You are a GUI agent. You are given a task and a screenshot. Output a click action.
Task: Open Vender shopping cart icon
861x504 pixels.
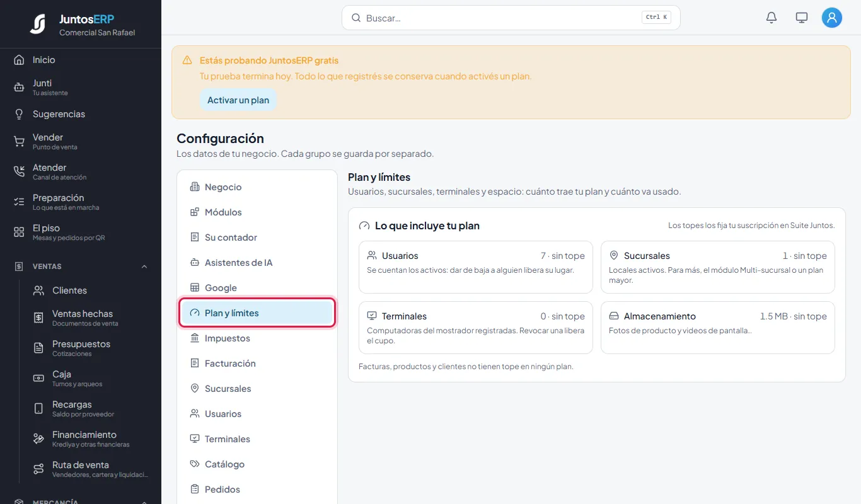pos(19,142)
